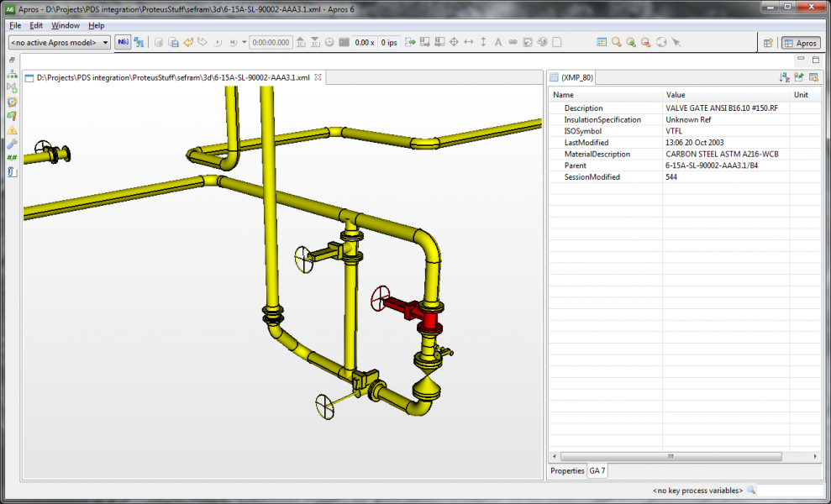Click the blue wrench sidebar icon
The height and width of the screenshot is (504, 831).
click(12, 144)
